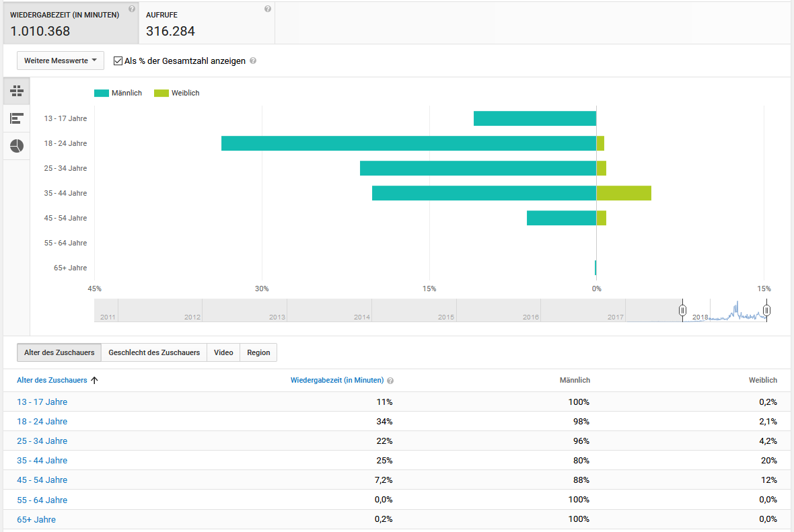Uncheck 'Als % der Gesamtzahl anzeigen'
Viewport: 794px width, 532px height.
pyautogui.click(x=118, y=61)
